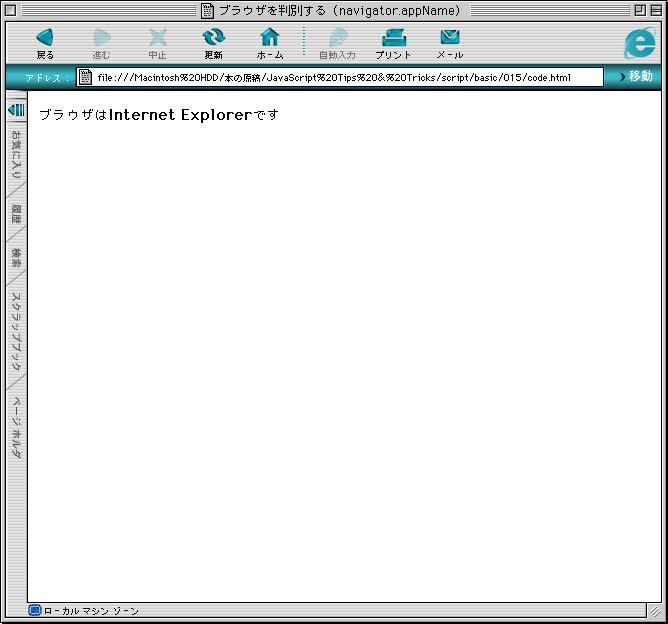Image resolution: width=668 pixels, height=624 pixels.
Task: Click the local machine zone icon in status bar
Action: (x=35, y=610)
